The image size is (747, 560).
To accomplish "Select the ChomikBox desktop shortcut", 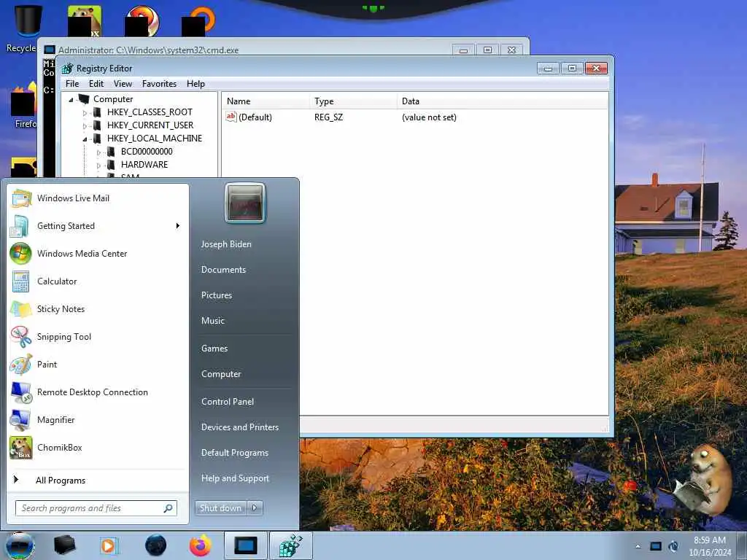I will (x=85, y=21).
